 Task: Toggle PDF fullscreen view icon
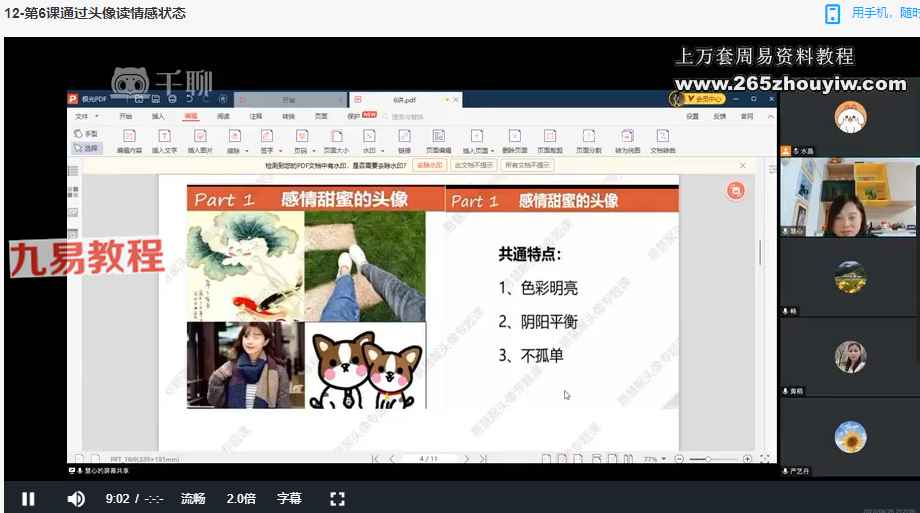click(765, 458)
